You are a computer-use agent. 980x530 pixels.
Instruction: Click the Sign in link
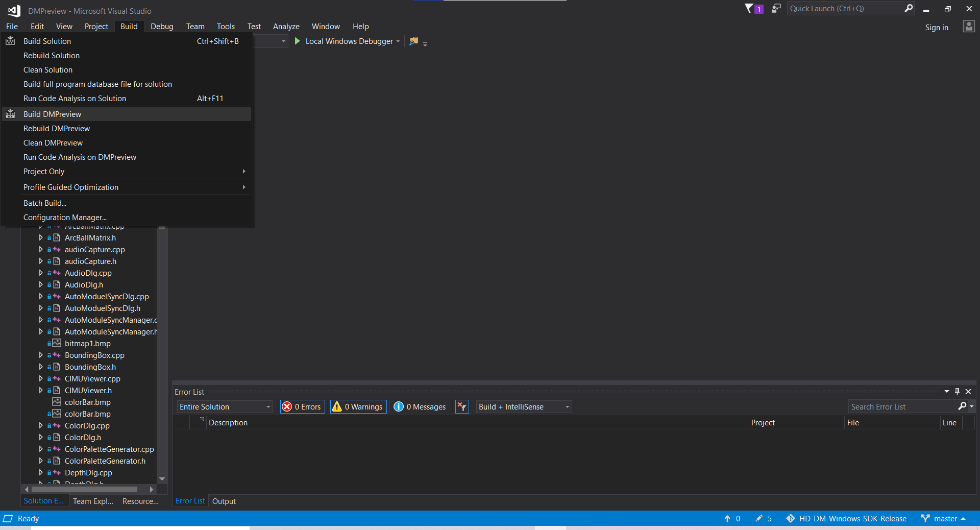pos(937,27)
